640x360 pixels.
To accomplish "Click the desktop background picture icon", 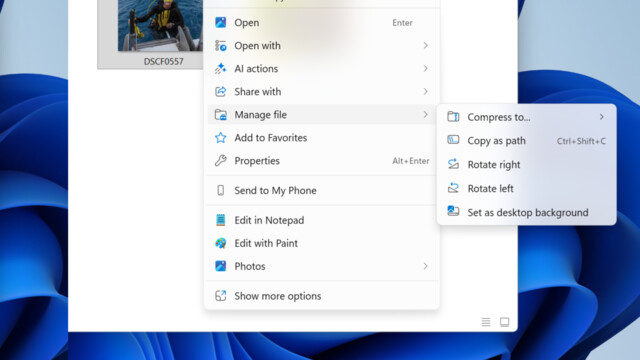I will (x=453, y=211).
